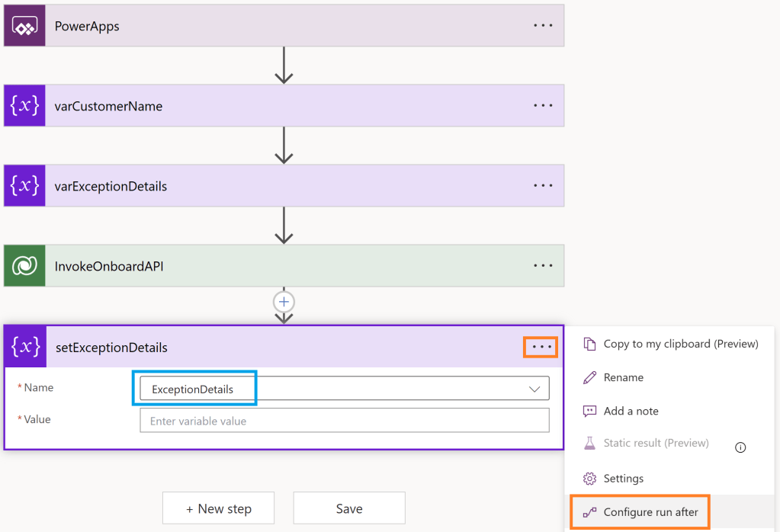Viewport: 780px width, 532px height.
Task: Open the PowerApps step ellipsis menu
Action: coord(543,25)
